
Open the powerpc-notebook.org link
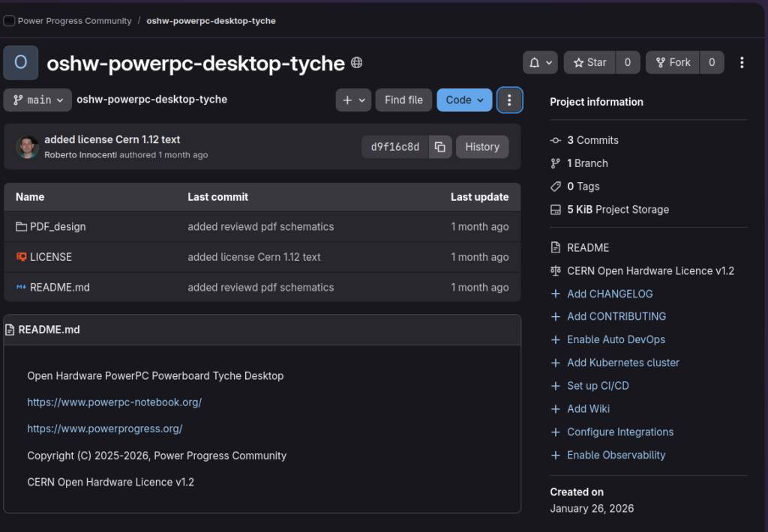(x=114, y=402)
